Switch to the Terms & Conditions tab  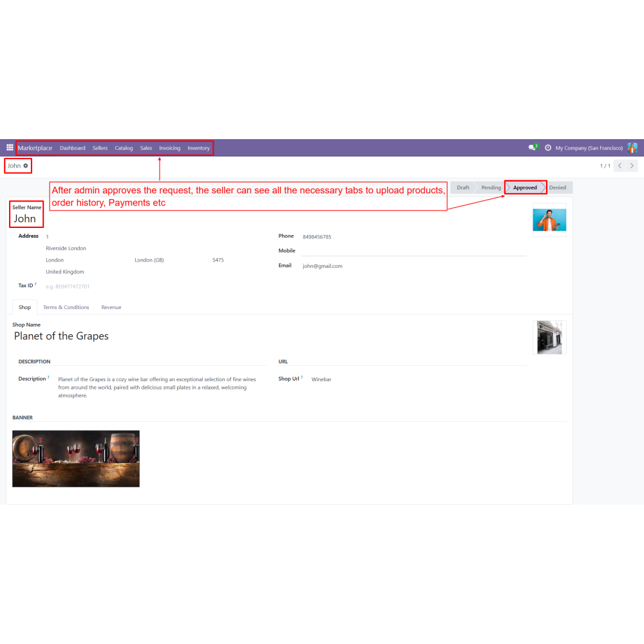tap(66, 307)
